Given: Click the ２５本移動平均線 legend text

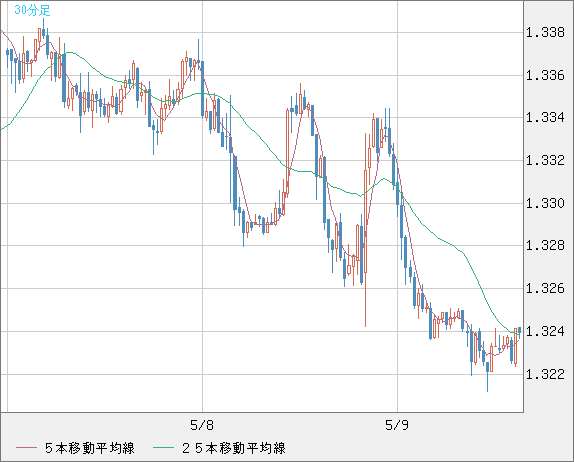Looking at the screenshot, I should pyautogui.click(x=234, y=448).
